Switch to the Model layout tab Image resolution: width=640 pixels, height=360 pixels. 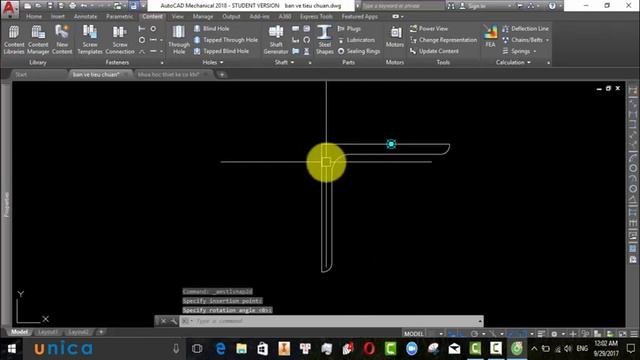(x=19, y=332)
